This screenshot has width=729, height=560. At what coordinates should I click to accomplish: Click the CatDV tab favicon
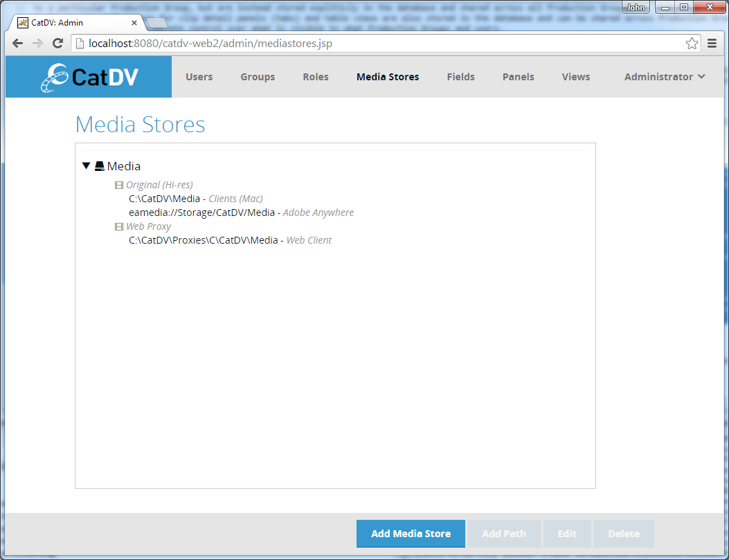coord(23,22)
